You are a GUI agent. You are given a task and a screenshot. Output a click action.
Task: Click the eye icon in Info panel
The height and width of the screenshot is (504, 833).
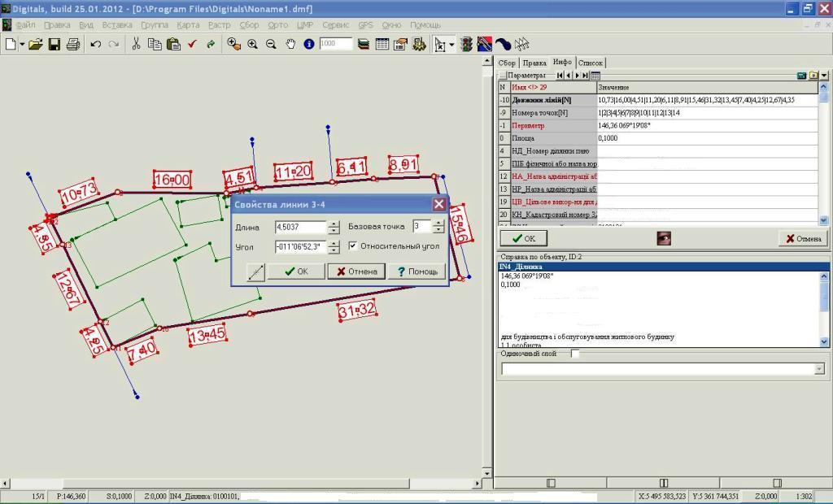(x=665, y=238)
